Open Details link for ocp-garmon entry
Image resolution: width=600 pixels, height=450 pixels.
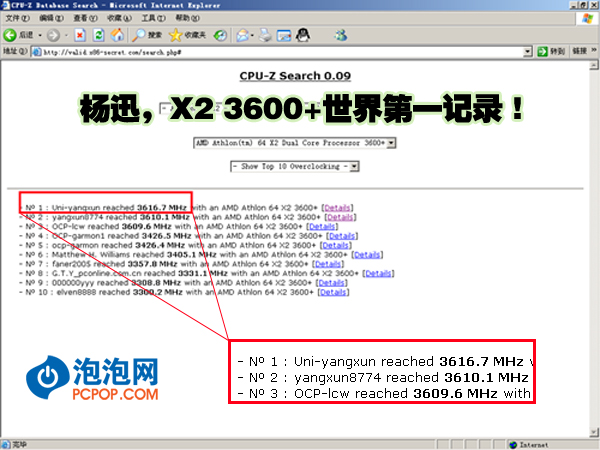(336, 245)
